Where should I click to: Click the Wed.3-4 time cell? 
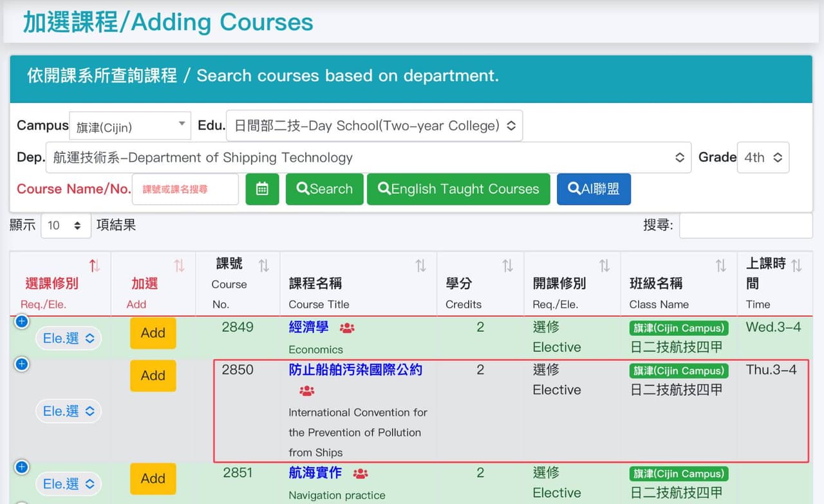773,327
